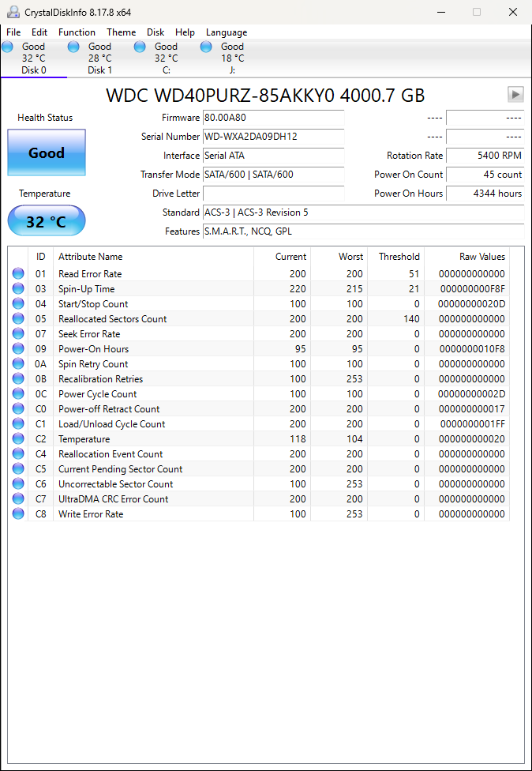Click status orb for Current Pending Sector Count
This screenshot has height=771, width=532.
point(18,468)
